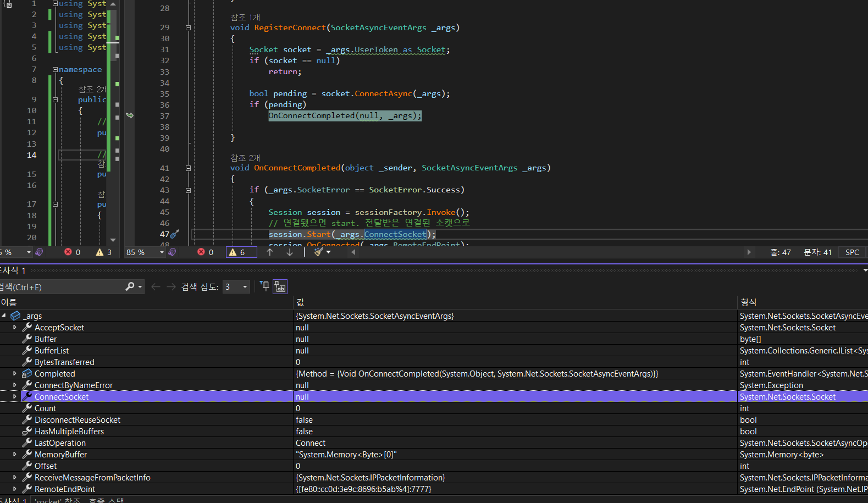The image size is (868, 503).
Task: Collapse the RegisterConnect method outline
Action: coord(188,27)
